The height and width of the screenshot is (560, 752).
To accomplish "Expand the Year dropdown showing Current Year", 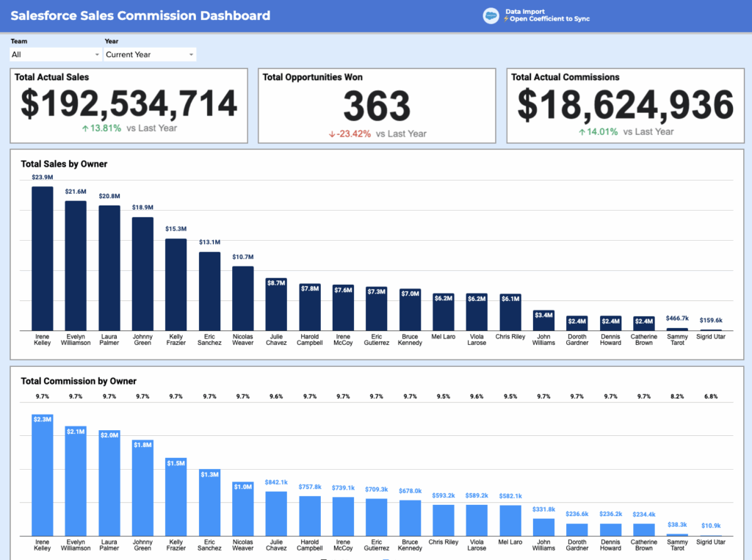I will (x=150, y=54).
